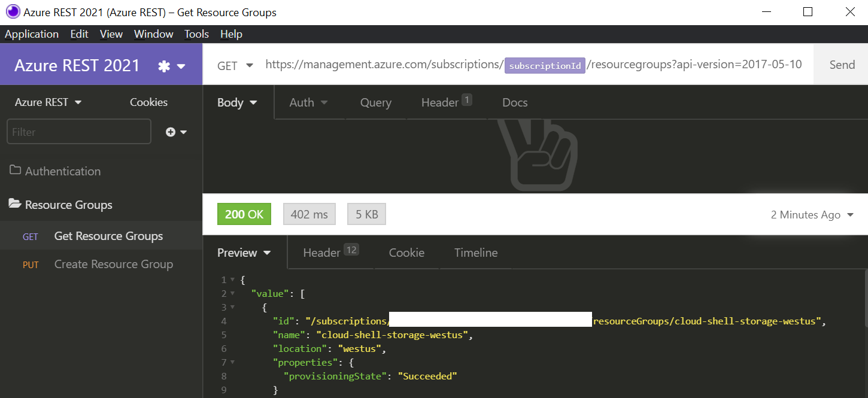Open the Body request type dropdown
This screenshot has height=398, width=868.
236,102
